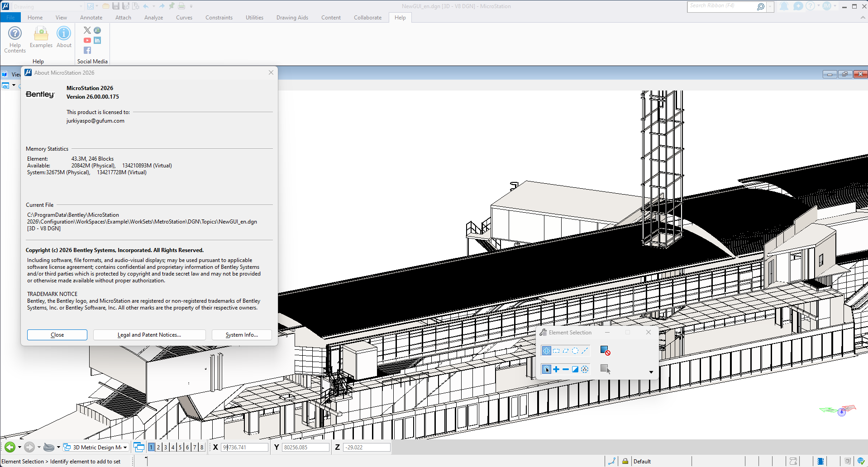Viewport: 868px width, 467px height.
Task: Select the Block selection method icon
Action: (556, 351)
